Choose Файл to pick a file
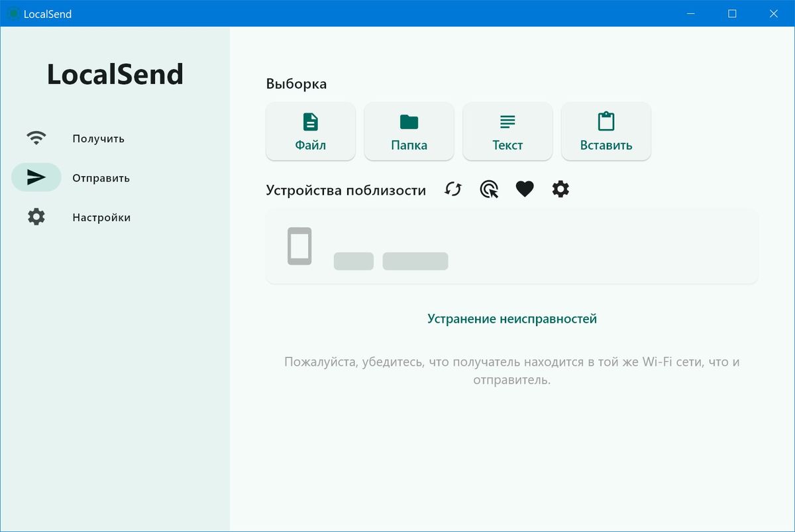This screenshot has height=532, width=795. (311, 131)
